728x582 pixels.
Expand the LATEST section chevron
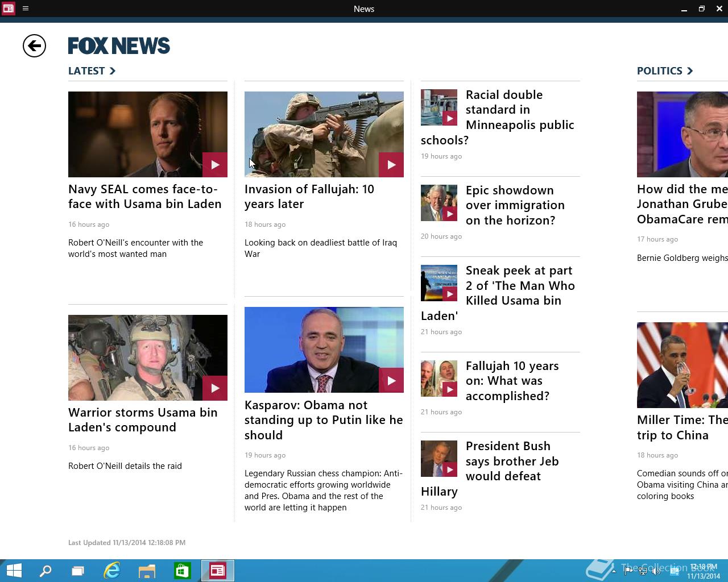tap(113, 71)
